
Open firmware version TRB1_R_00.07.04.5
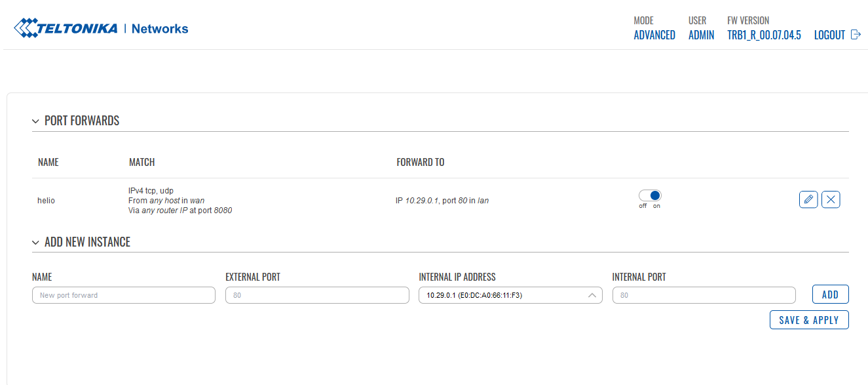[x=764, y=35]
